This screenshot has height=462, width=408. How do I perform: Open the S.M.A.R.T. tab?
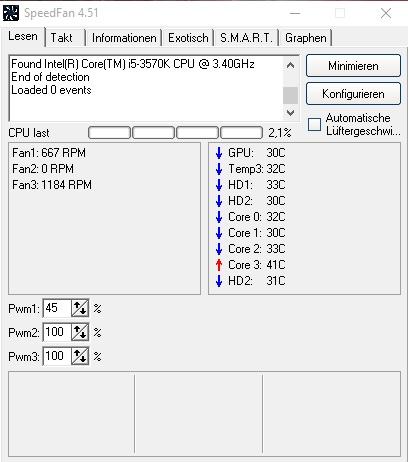(246, 38)
